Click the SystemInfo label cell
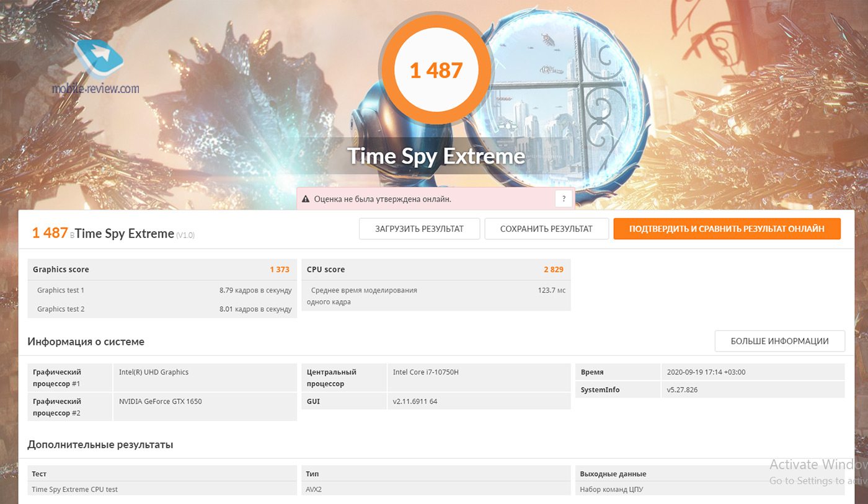The width and height of the screenshot is (868, 504). 618,389
